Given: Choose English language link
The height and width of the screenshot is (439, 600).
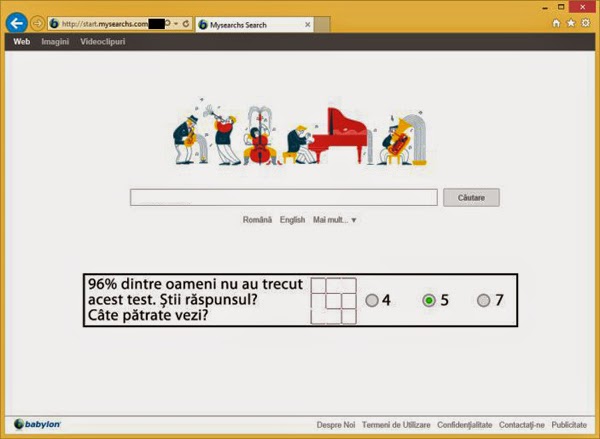Looking at the screenshot, I should click(292, 220).
